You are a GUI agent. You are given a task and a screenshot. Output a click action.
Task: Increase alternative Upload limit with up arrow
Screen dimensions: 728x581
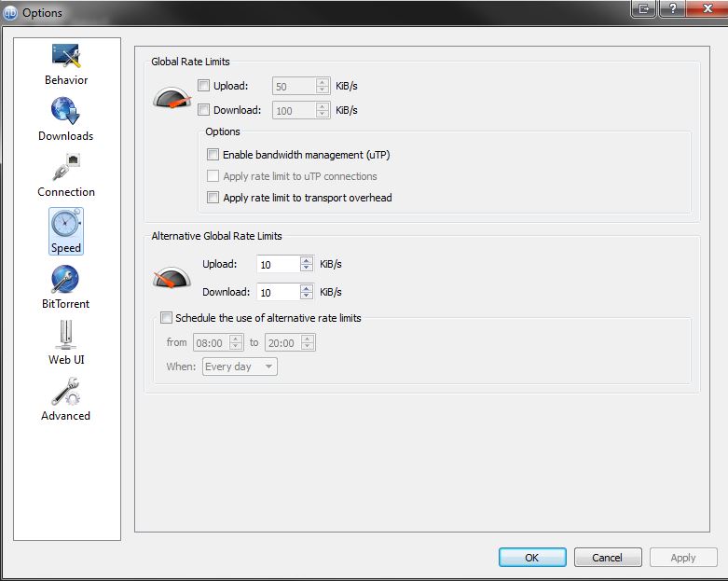click(307, 260)
